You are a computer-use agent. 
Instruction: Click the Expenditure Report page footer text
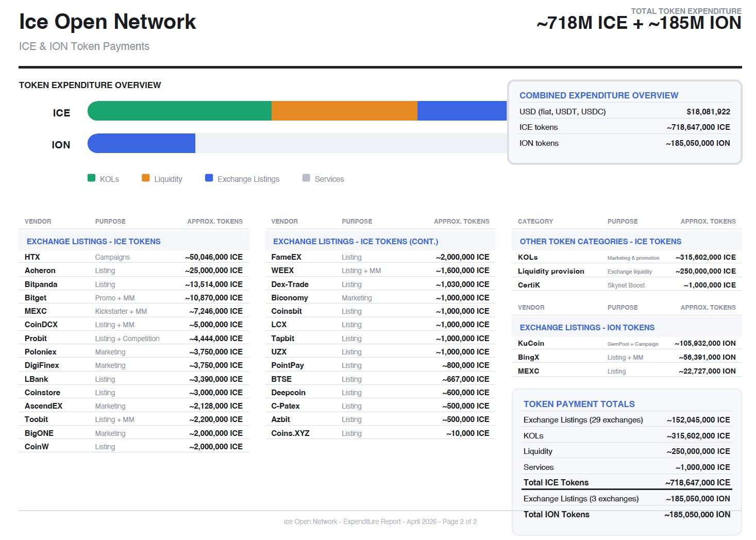[x=380, y=521]
